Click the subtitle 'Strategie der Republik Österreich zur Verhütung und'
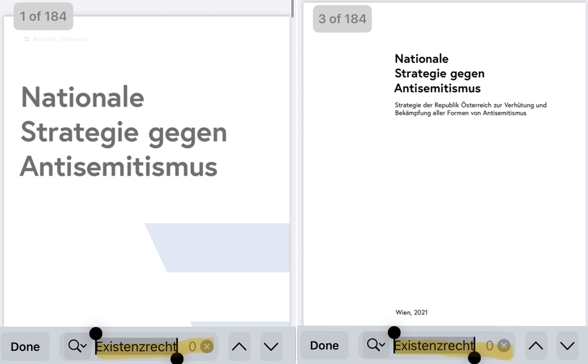The height and width of the screenshot is (364, 588). pos(471,105)
